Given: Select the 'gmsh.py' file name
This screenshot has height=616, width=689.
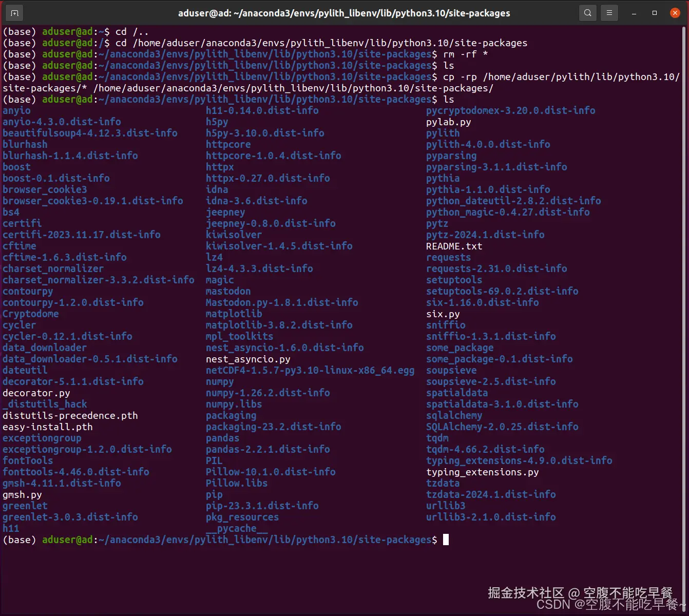Looking at the screenshot, I should (x=22, y=494).
